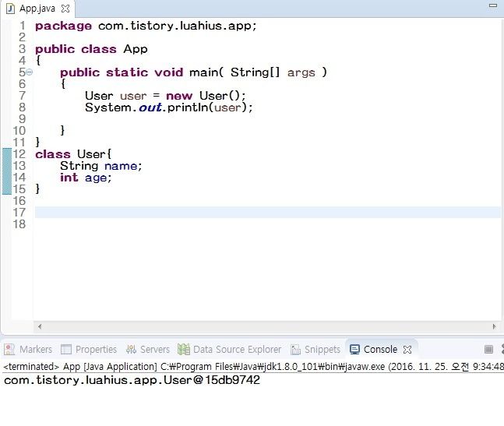The height and width of the screenshot is (426, 504).
Task: Click 'args' parameter in main method
Action: click(301, 72)
